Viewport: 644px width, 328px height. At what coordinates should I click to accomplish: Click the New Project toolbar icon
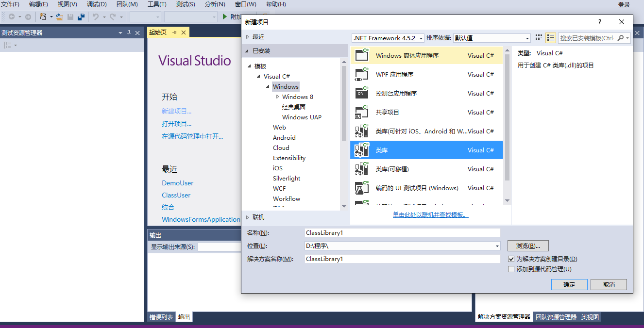coord(43,16)
